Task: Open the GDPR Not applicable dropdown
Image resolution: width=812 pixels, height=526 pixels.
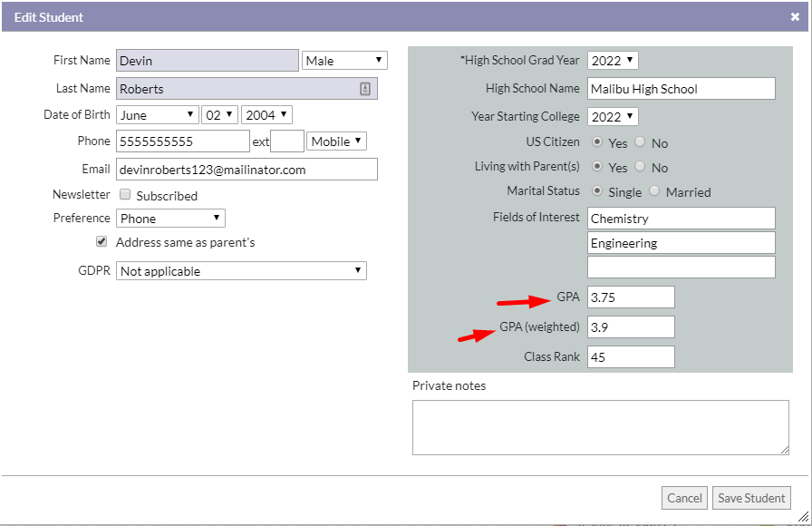Action: coord(241,270)
